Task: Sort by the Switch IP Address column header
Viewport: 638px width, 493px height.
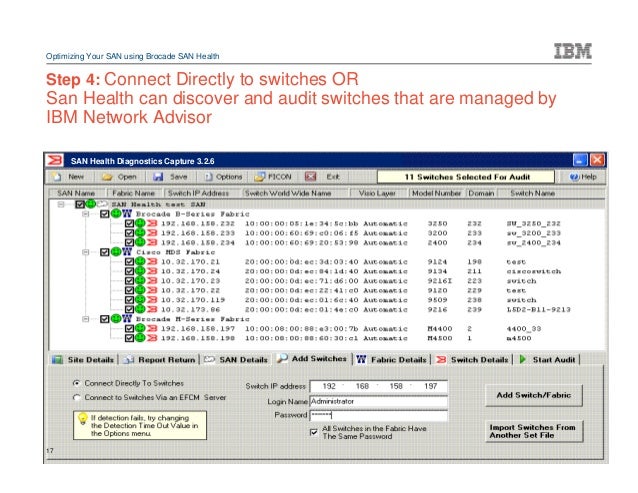Action: (x=202, y=193)
